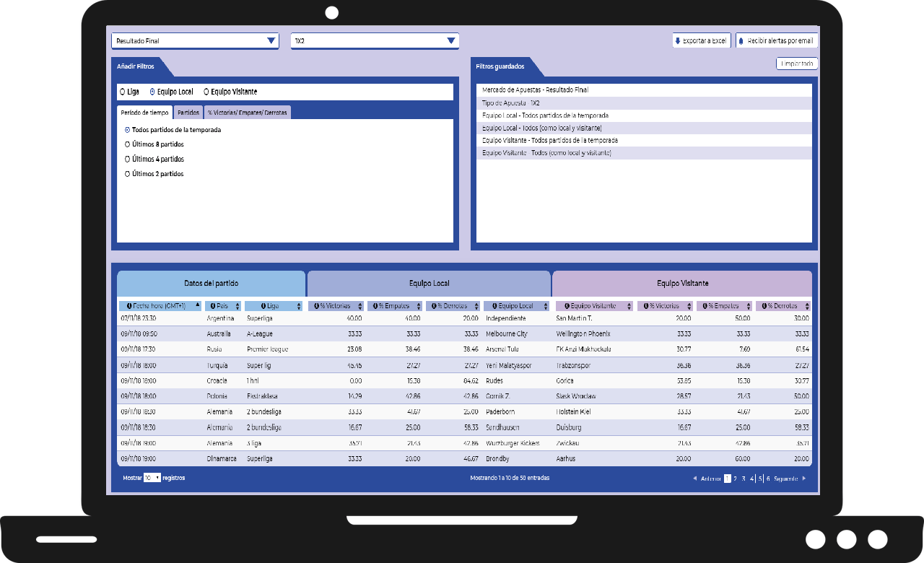The image size is (924, 563).
Task: Click the bell icon for email alerts
Action: [x=741, y=41]
